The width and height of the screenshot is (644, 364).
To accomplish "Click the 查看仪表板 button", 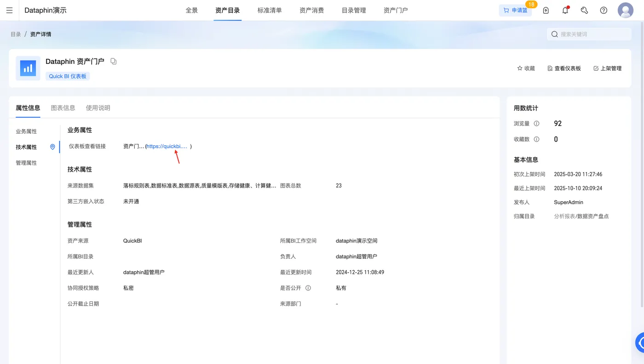I will click(x=564, y=68).
